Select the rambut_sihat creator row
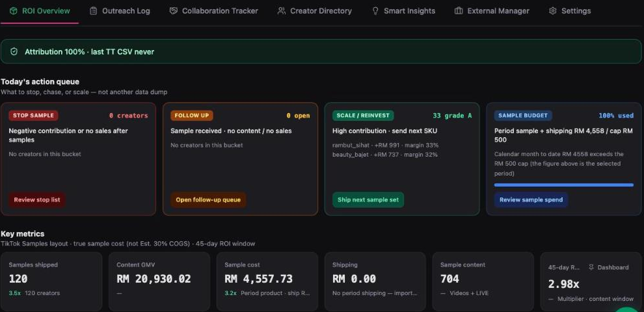This screenshot has width=644, height=312. point(385,146)
